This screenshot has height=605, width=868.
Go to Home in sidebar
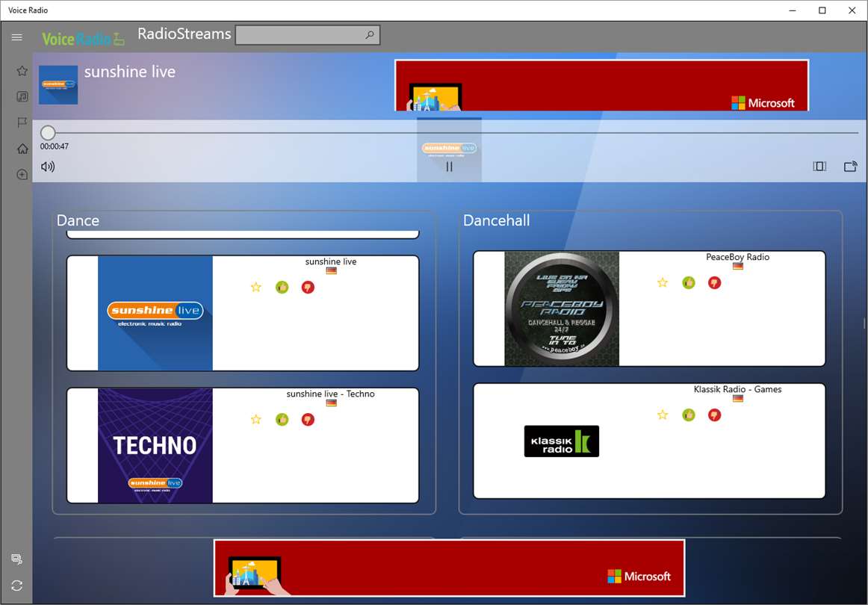click(x=22, y=149)
